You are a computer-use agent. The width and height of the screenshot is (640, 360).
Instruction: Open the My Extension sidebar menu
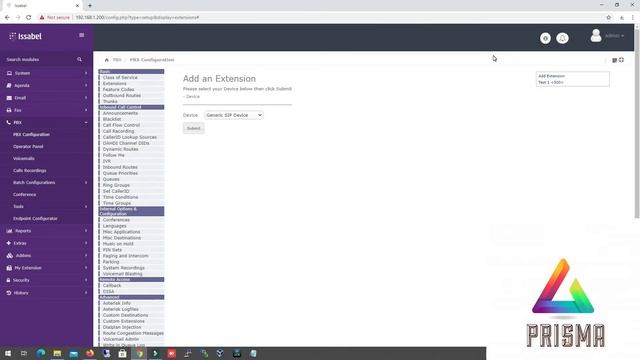(x=47, y=268)
